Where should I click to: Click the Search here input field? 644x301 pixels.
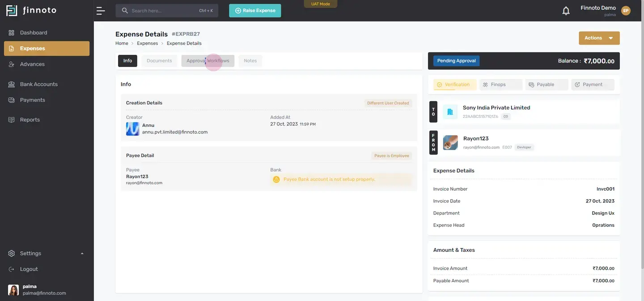[x=167, y=11]
